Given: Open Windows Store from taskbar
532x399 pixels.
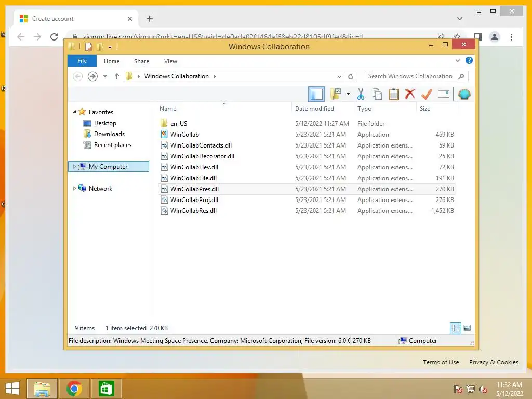Looking at the screenshot, I should pyautogui.click(x=106, y=389).
